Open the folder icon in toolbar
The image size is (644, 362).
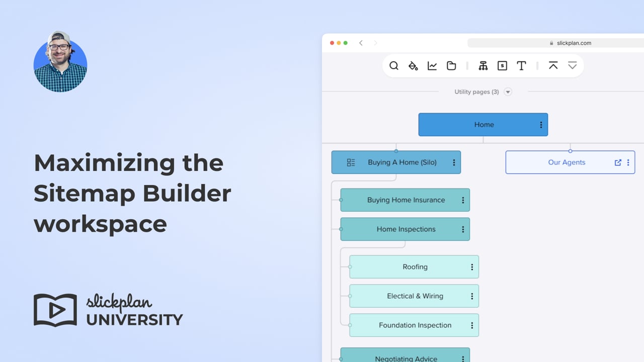click(451, 66)
